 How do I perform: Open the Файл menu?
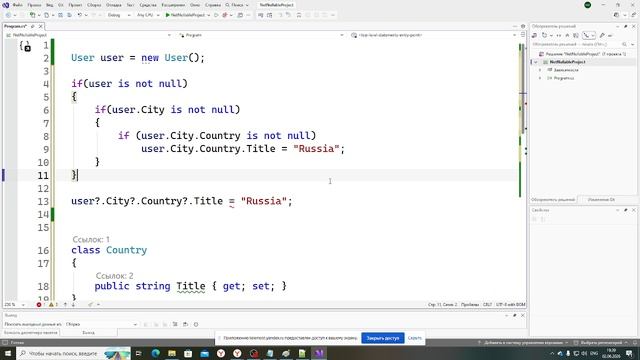point(18,5)
